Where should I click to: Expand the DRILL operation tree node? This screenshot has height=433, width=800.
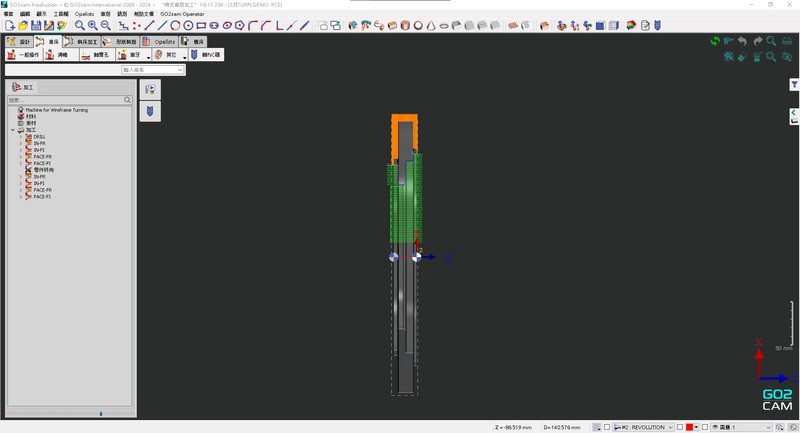[x=20, y=137]
